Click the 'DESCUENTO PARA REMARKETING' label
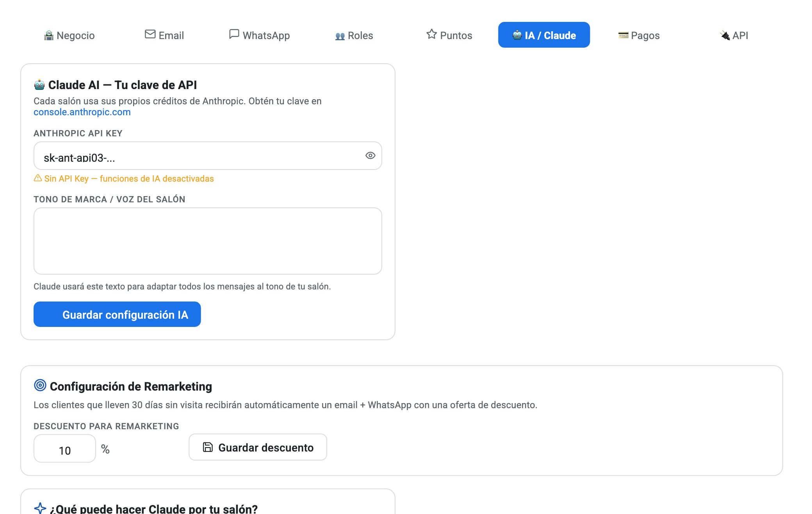The height and width of the screenshot is (514, 812). click(x=106, y=427)
